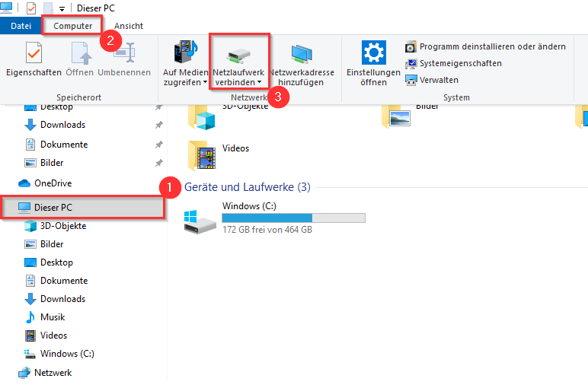Viewport: 588px width, 388px height.
Task: Open Einstellungen öffnen gear icon
Action: [x=373, y=55]
